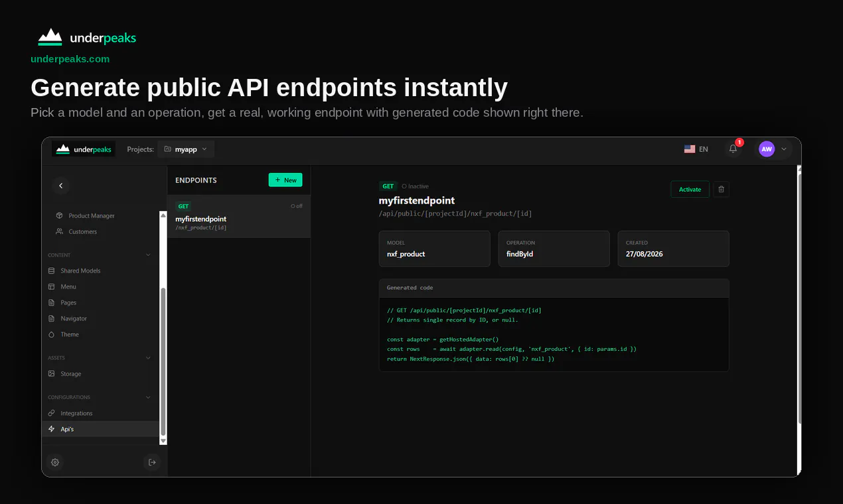Click the Projects: label
Image resolution: width=843 pixels, height=504 pixels.
coord(141,149)
